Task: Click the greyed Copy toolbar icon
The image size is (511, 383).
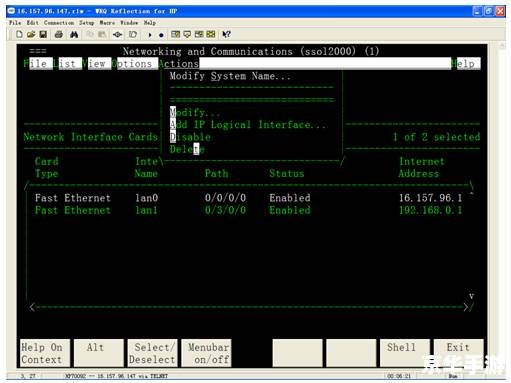Action: point(90,34)
